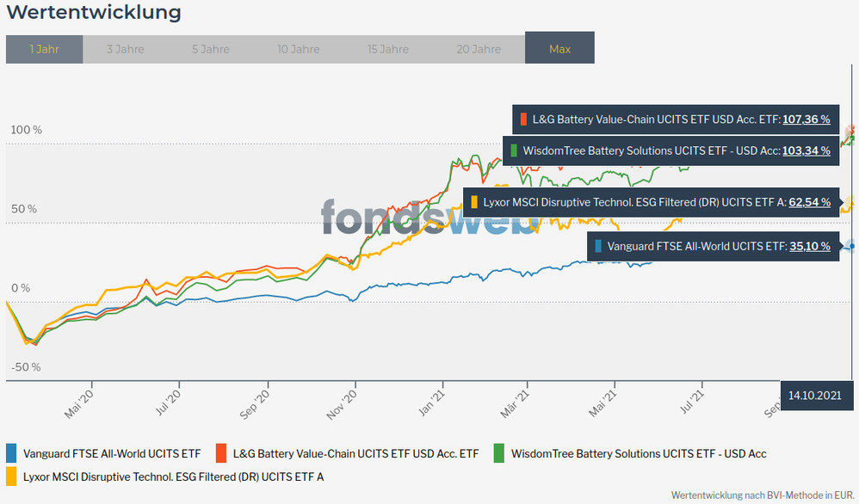Viewport: 859px width, 504px height.
Task: Open the 10 Jahre time range
Action: (x=298, y=49)
